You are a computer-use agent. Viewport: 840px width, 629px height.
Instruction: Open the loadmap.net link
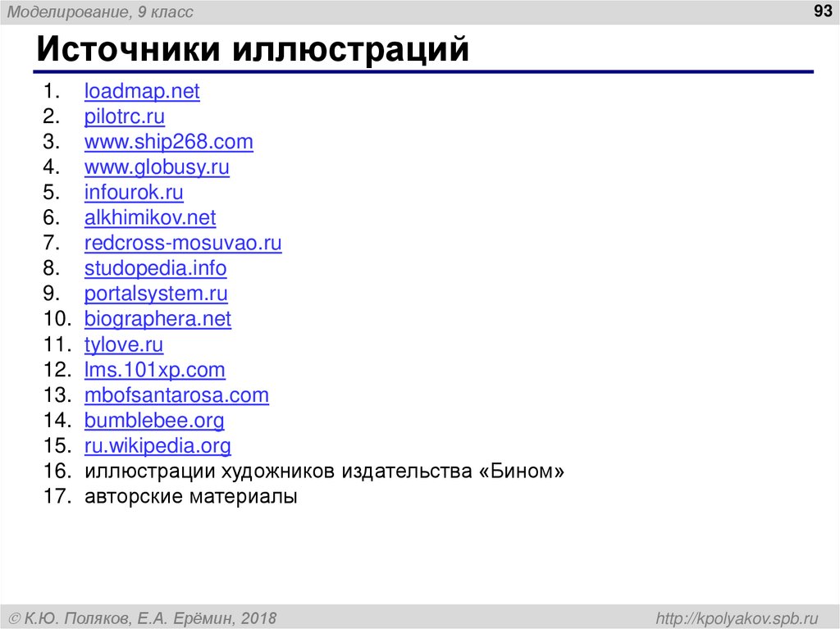pyautogui.click(x=141, y=91)
